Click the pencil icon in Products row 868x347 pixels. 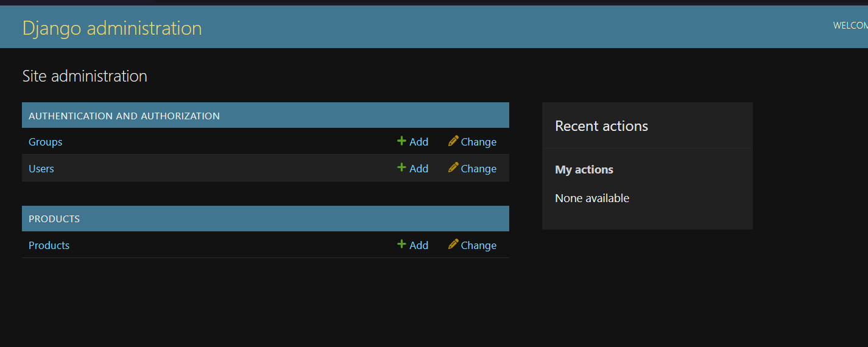[x=453, y=244]
